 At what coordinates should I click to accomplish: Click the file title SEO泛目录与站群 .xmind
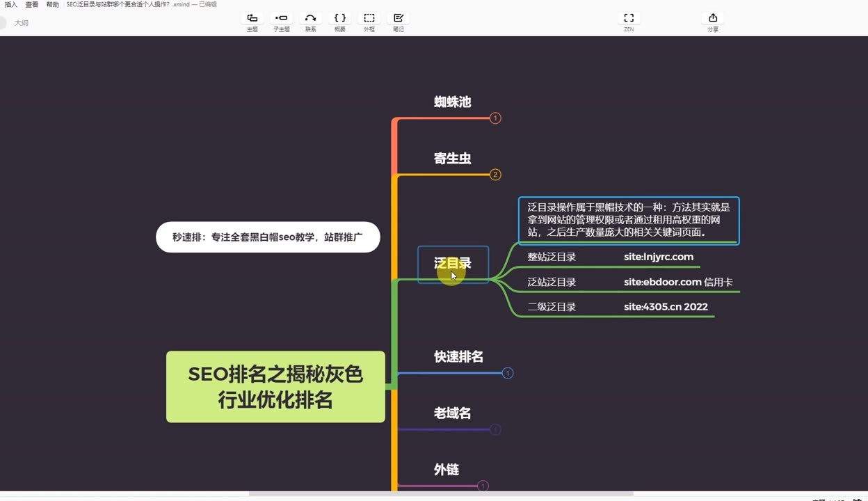tap(128, 4)
